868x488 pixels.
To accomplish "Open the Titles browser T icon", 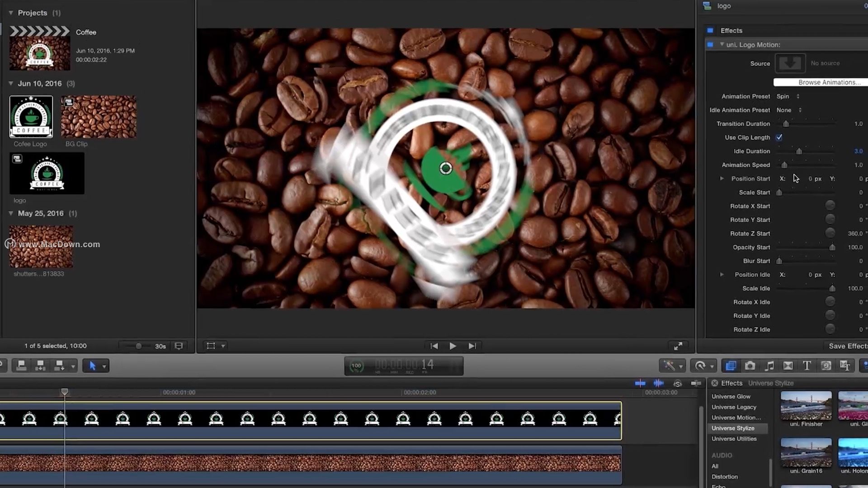I will click(x=807, y=366).
